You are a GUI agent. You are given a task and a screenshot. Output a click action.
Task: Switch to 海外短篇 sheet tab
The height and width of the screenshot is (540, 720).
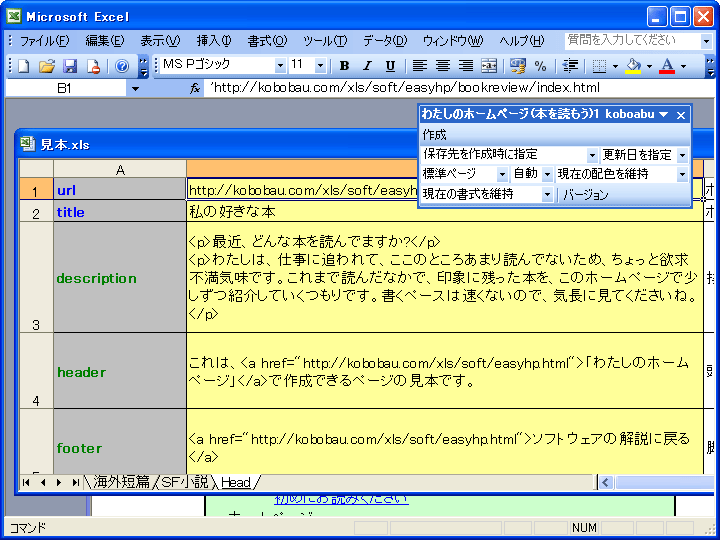(121, 482)
